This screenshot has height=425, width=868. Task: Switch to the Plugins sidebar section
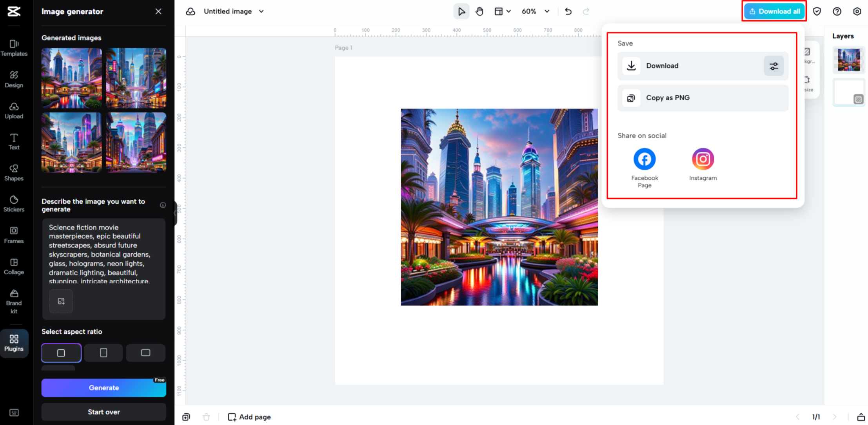(x=14, y=343)
